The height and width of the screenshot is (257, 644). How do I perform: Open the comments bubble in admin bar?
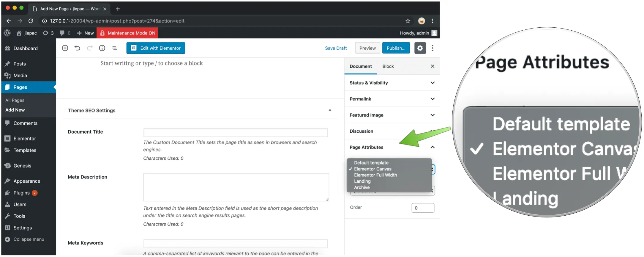(x=65, y=33)
